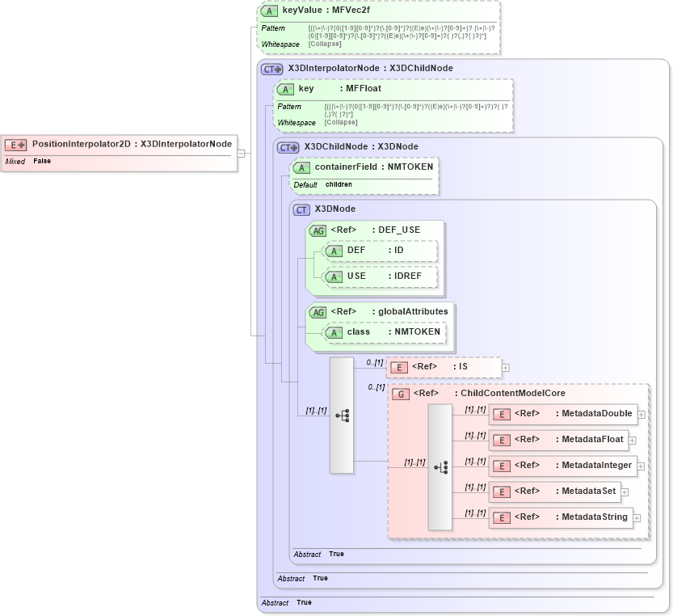Click the X3DInterpolatorNode Abstract True property

286,602
